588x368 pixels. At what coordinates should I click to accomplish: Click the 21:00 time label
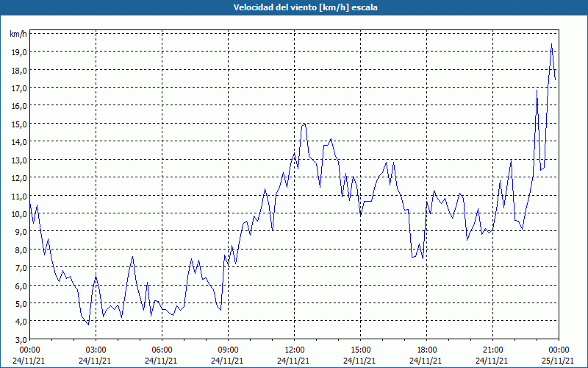(492, 350)
